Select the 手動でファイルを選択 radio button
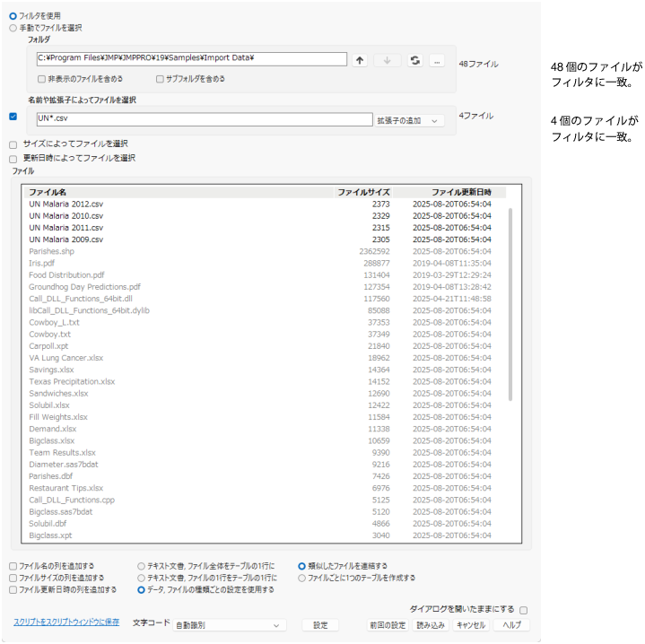645x644 pixels. (13, 28)
